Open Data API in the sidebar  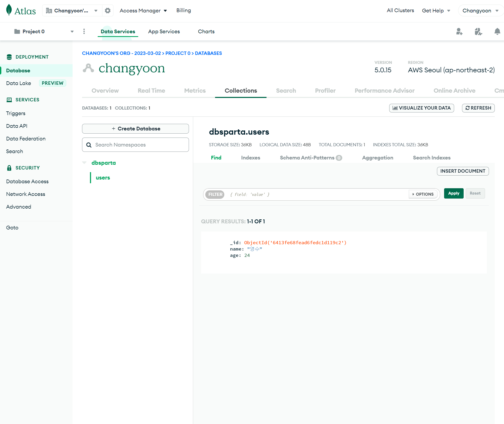coord(17,126)
